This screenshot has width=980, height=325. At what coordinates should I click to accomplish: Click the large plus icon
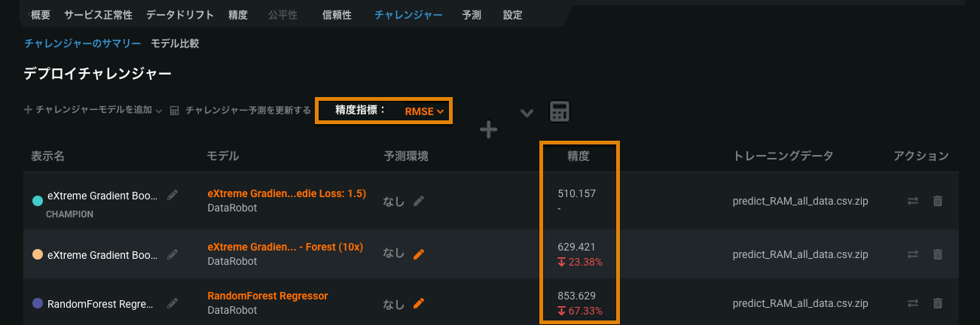pos(489,130)
